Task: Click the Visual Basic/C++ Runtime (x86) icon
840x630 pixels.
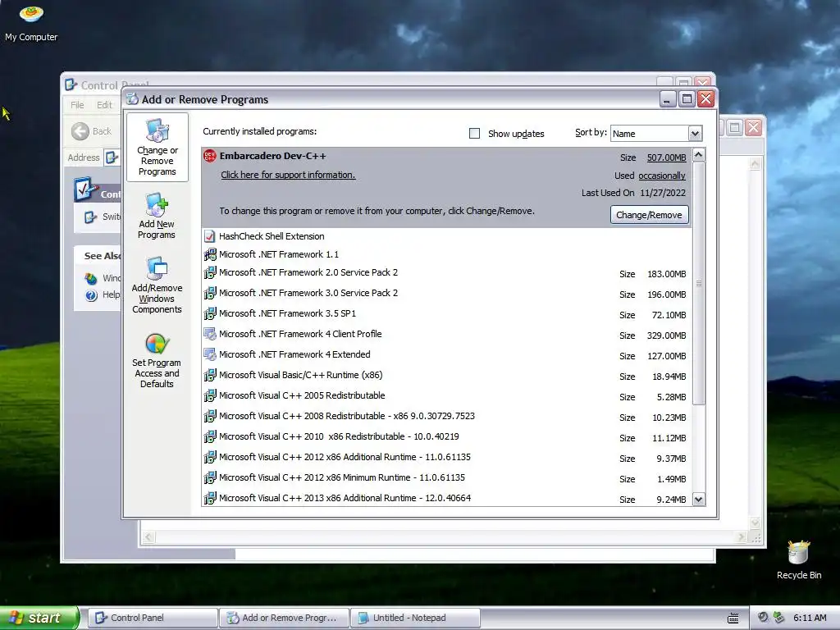Action: (x=209, y=375)
